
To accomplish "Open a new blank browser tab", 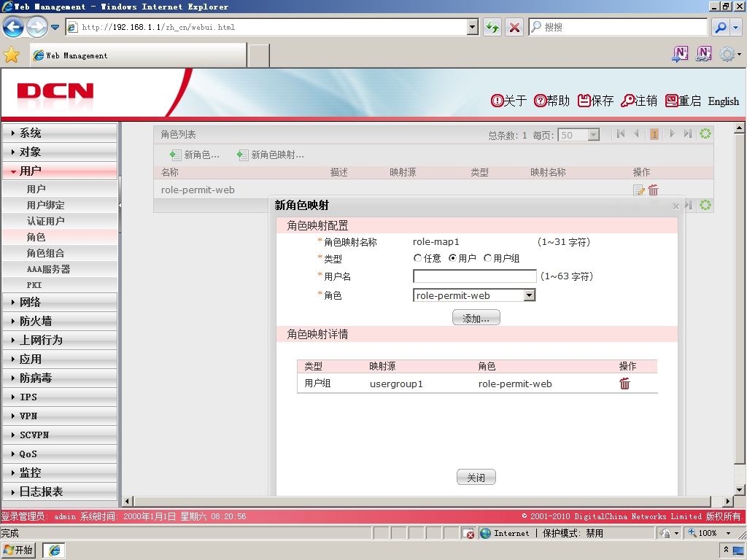I will pos(259,55).
